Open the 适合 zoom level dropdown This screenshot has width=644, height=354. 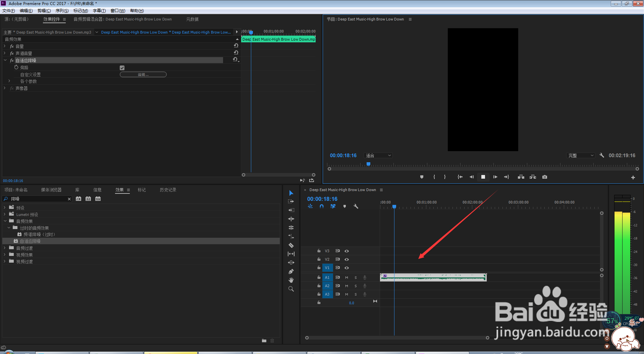[x=378, y=156]
